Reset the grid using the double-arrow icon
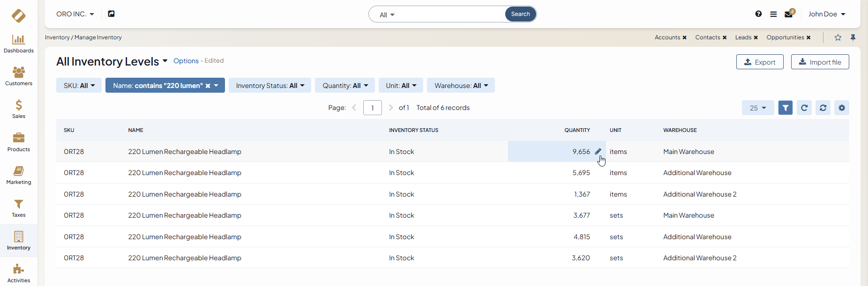Screen dimensions: 868x286 pyautogui.click(x=823, y=108)
